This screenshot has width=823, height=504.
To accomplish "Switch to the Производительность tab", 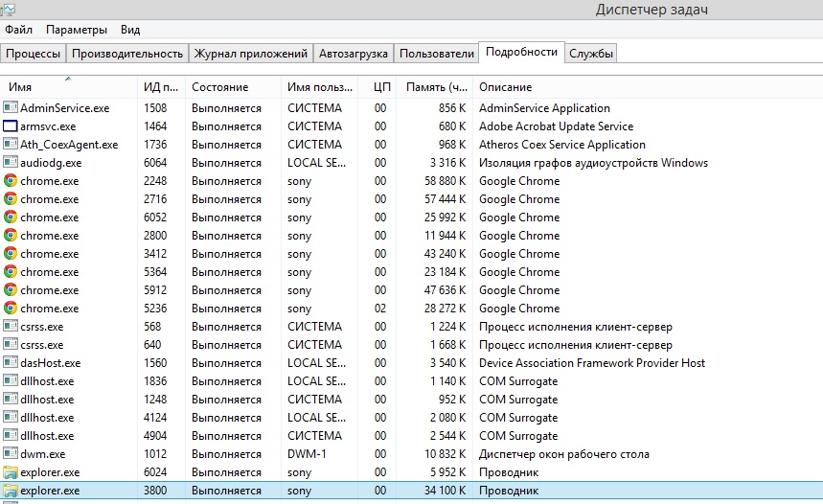I will 127,54.
